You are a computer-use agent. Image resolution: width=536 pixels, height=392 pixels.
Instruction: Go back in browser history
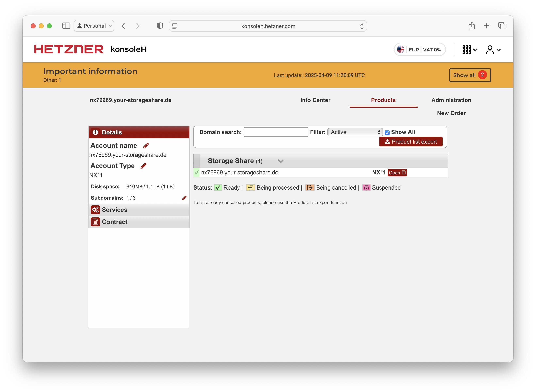tap(123, 26)
